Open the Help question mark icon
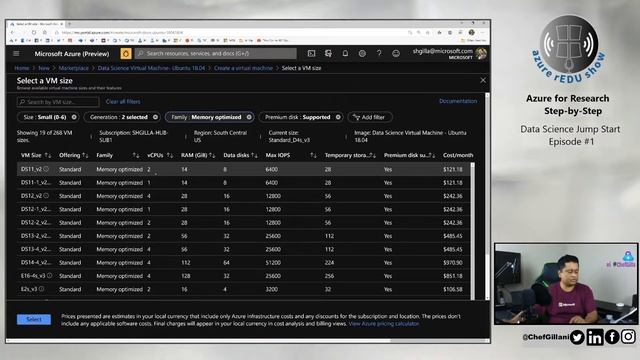 pyautogui.click(x=379, y=53)
